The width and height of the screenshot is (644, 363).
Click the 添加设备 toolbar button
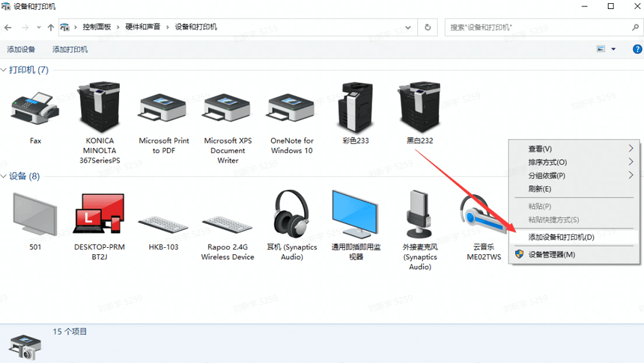[x=21, y=50]
